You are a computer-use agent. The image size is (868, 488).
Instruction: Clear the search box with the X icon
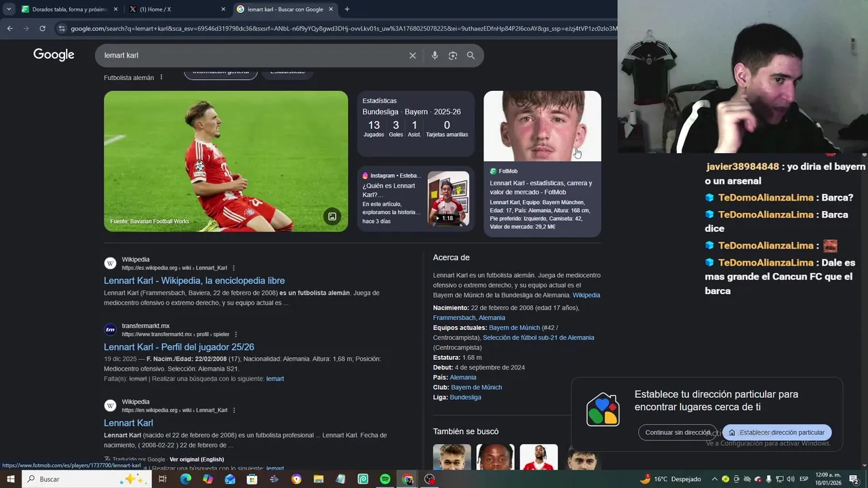(412, 56)
